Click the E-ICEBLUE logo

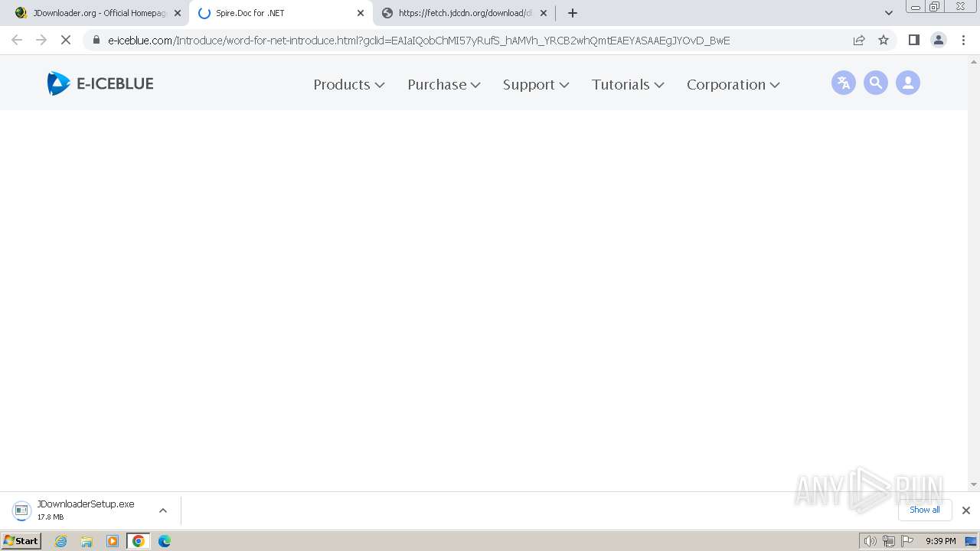[x=100, y=83]
